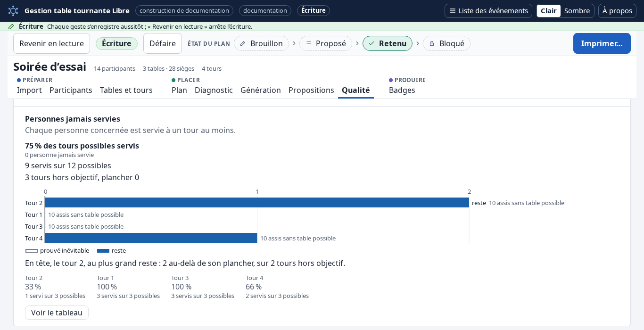Click the Imprimer… button
Image resolution: width=644 pixels, height=330 pixels.
click(602, 43)
